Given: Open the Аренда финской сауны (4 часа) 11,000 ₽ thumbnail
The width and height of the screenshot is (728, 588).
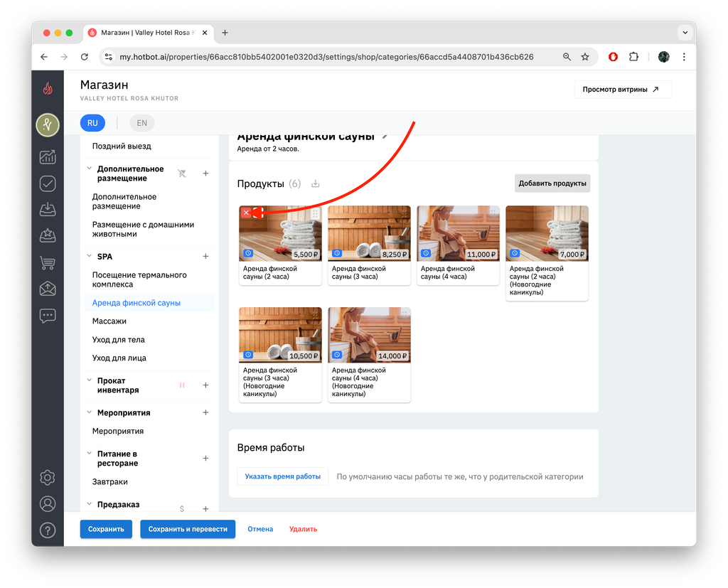Looking at the screenshot, I should (x=458, y=233).
